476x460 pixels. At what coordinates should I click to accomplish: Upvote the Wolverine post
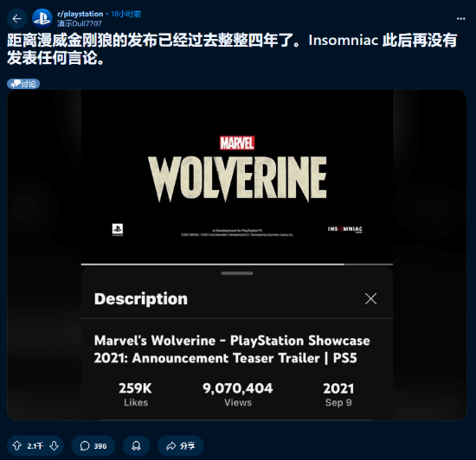pos(17,445)
